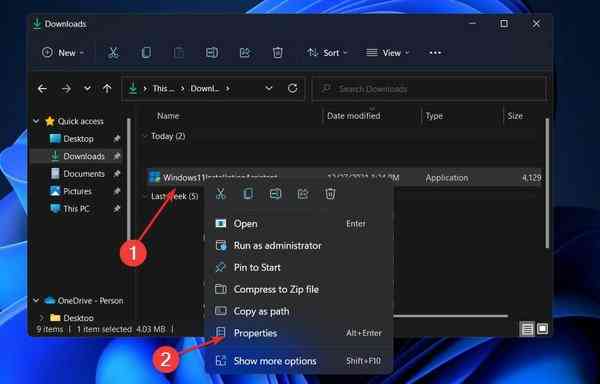Click 'This PC' breadcrumb in address bar
The width and height of the screenshot is (600, 384).
pyautogui.click(x=163, y=89)
